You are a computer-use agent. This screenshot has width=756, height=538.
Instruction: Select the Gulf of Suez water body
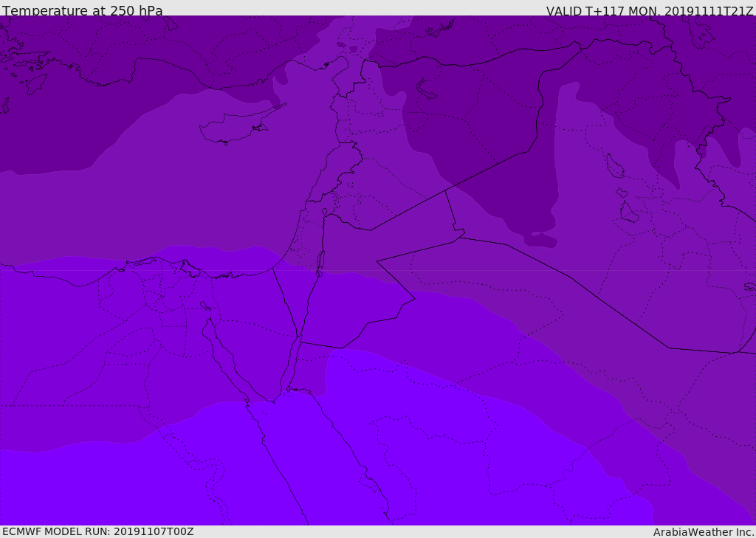click(x=223, y=359)
